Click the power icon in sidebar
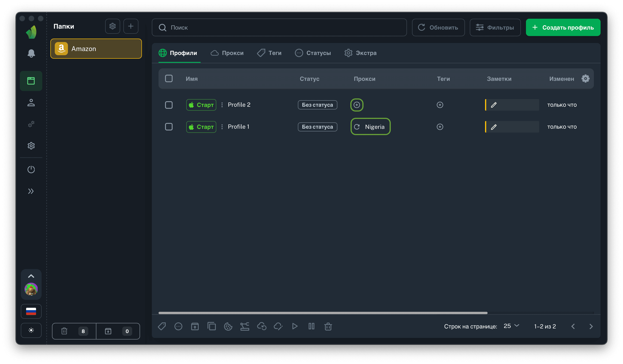Image resolution: width=623 pixels, height=364 pixels. [x=31, y=169]
